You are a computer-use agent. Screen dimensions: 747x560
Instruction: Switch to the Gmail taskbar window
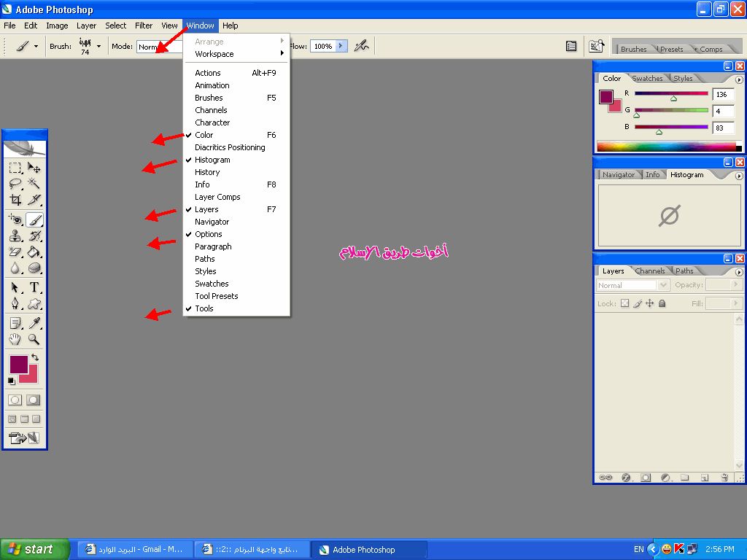pos(135,550)
